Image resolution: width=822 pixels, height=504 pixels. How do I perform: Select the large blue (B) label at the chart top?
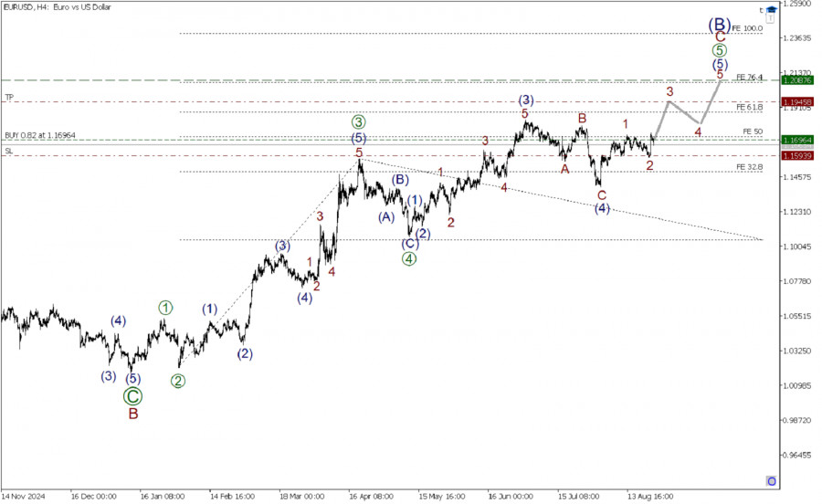coord(720,24)
